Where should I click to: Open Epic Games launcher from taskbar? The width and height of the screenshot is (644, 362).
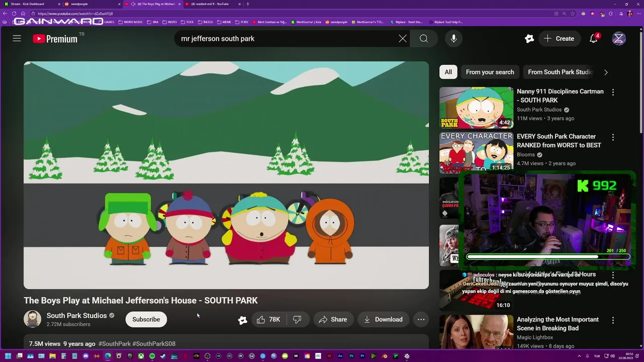coord(130,356)
